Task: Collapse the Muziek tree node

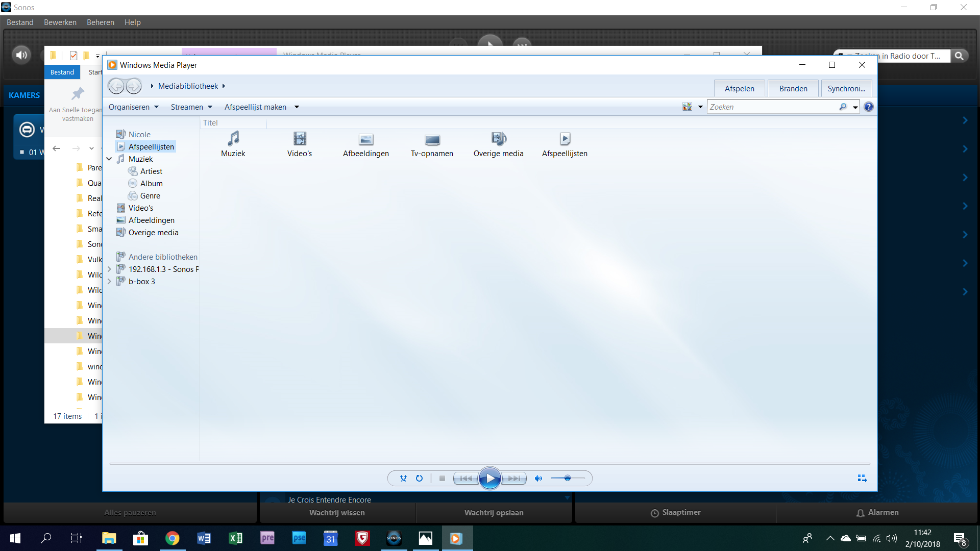Action: tap(109, 159)
